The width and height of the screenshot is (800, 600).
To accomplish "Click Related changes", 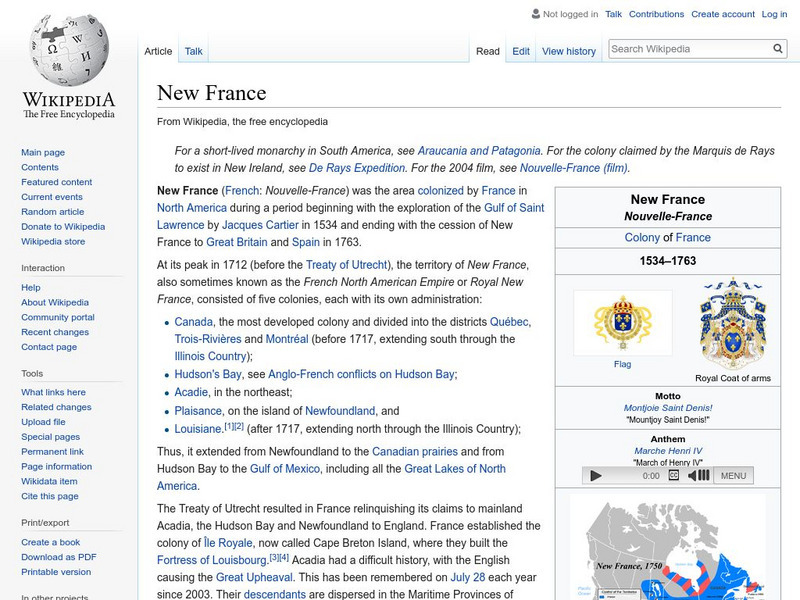I will 56,407.
